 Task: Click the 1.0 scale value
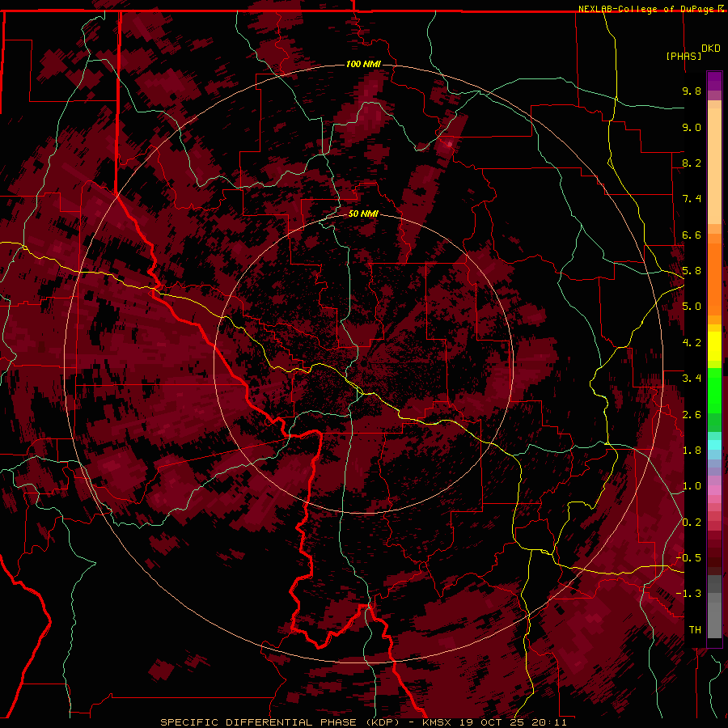tap(692, 486)
